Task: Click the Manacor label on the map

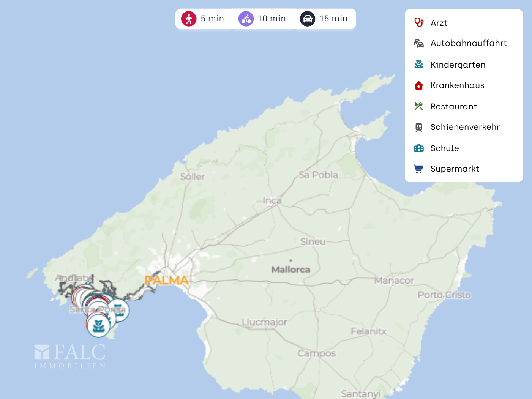Action: (x=394, y=281)
